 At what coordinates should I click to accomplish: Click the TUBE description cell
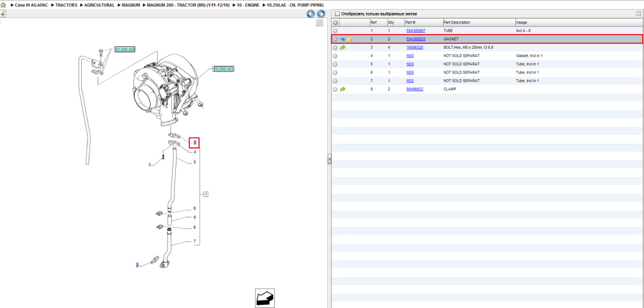click(448, 31)
